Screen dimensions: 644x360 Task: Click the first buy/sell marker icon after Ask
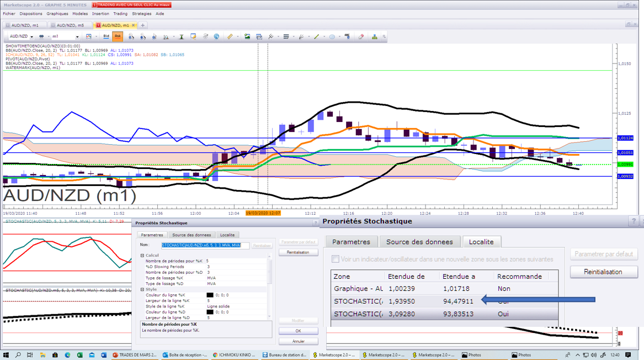[131, 36]
